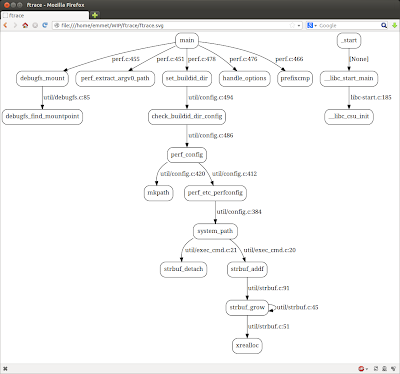Click the libc-start.c:185 edge label
The image size is (400, 374).
[x=371, y=98]
